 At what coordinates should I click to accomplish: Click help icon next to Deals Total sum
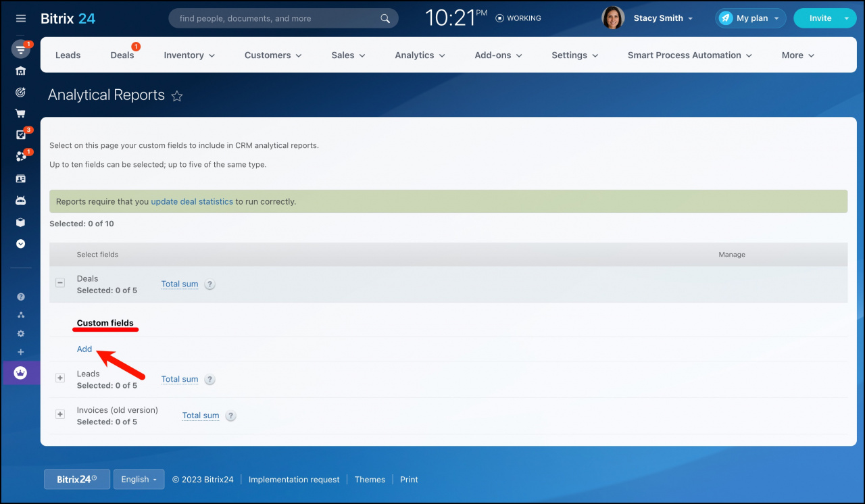pyautogui.click(x=209, y=284)
